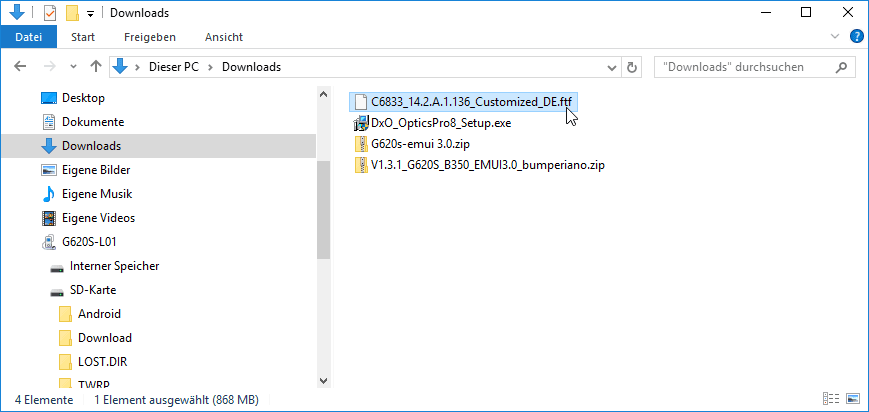This screenshot has width=869, height=412.
Task: Switch to large thumbnails view icon
Action: (852, 399)
